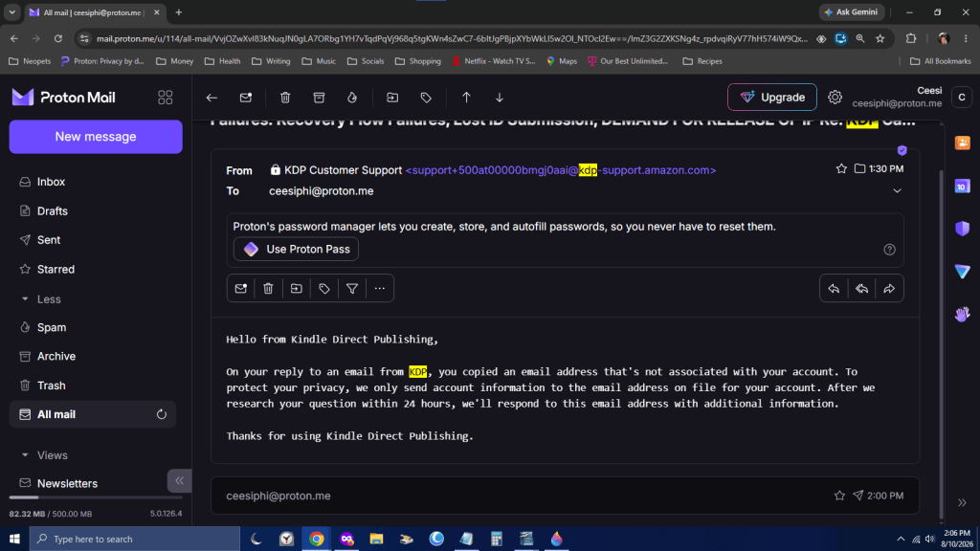Star the KDP Customer Support message
The height and width of the screenshot is (551, 980).
(841, 168)
